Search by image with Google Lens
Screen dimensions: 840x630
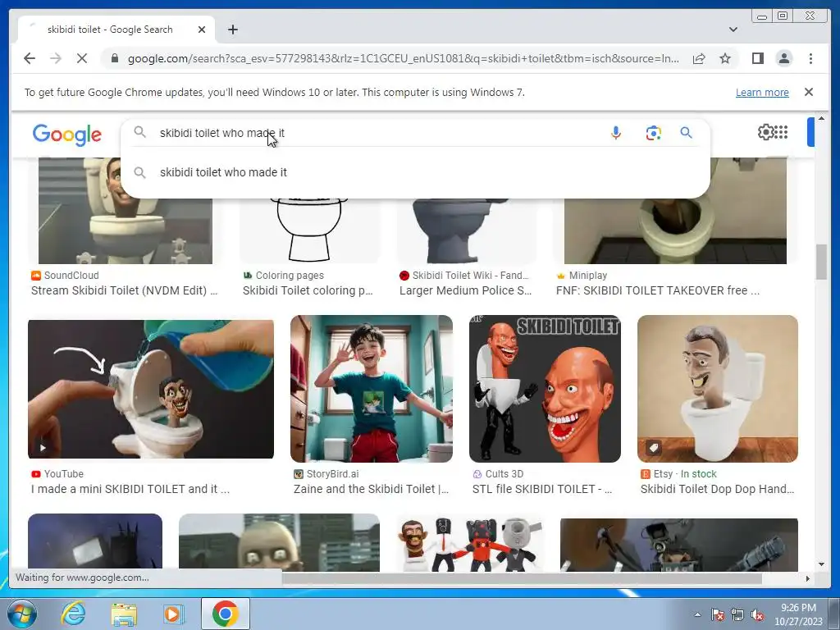coord(653,133)
